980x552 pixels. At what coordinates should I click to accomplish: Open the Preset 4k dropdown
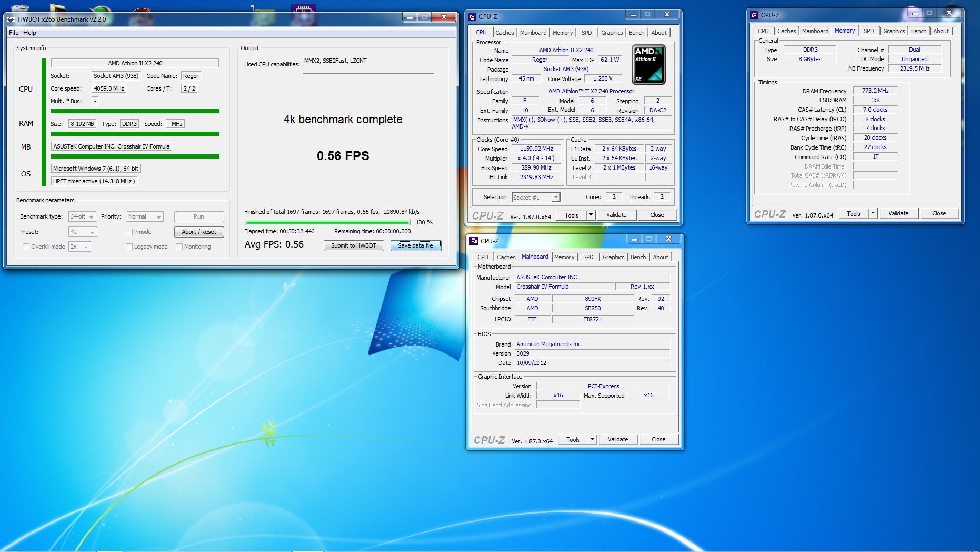point(83,232)
